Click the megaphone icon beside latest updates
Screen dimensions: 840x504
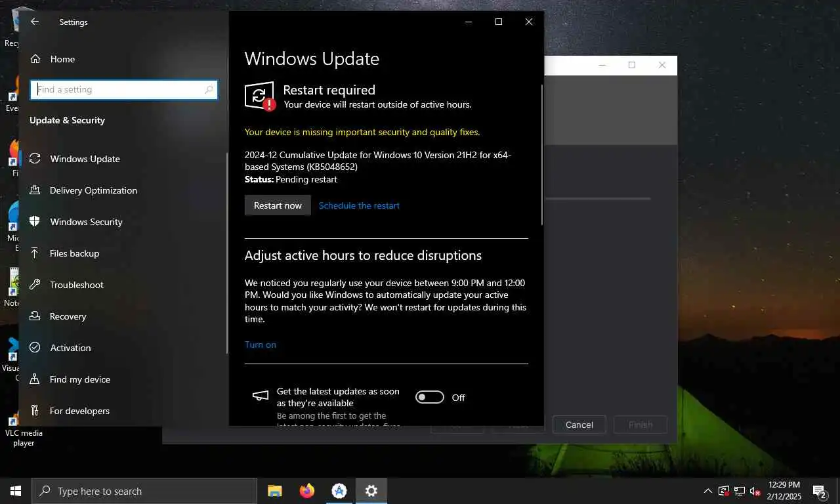pos(261,396)
